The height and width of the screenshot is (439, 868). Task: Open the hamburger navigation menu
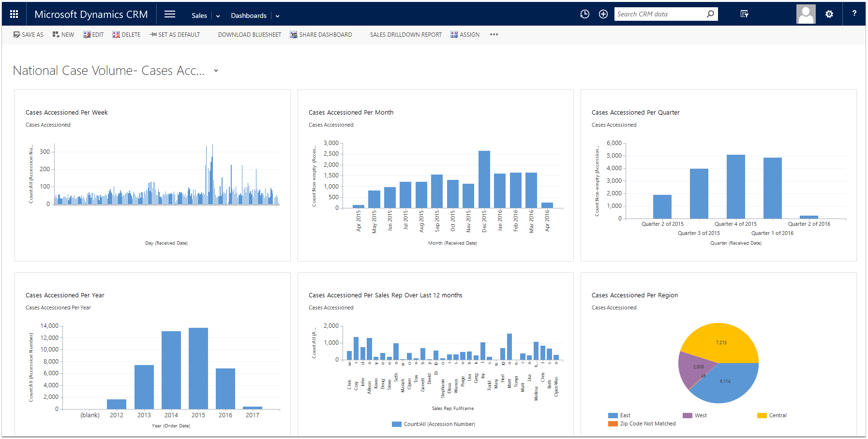point(170,14)
